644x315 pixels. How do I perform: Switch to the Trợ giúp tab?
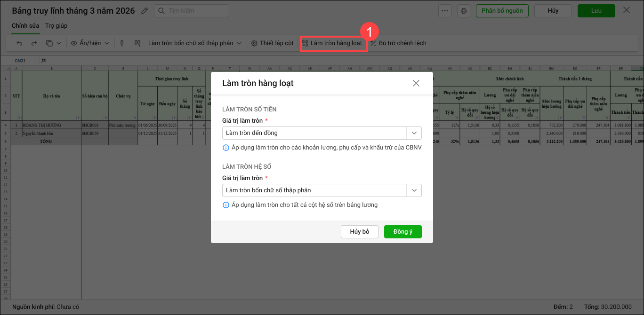point(56,26)
